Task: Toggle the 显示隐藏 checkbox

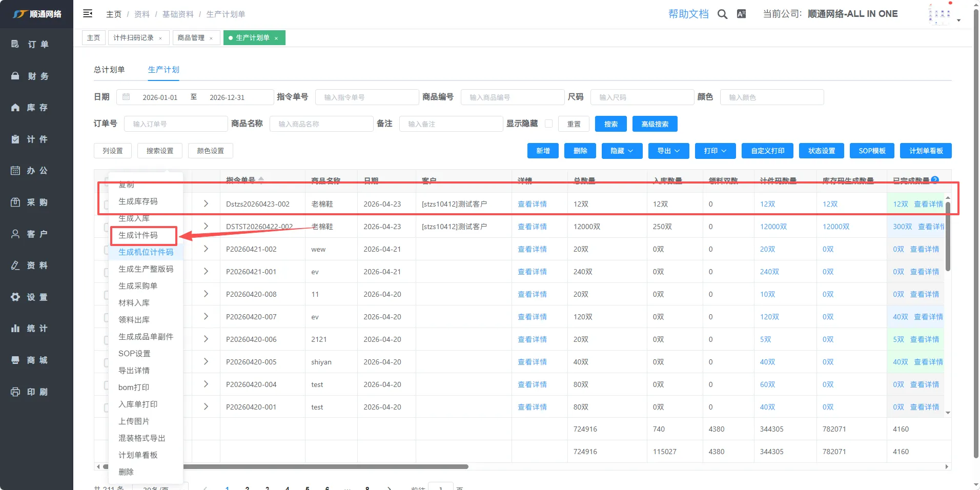Action: (x=548, y=124)
